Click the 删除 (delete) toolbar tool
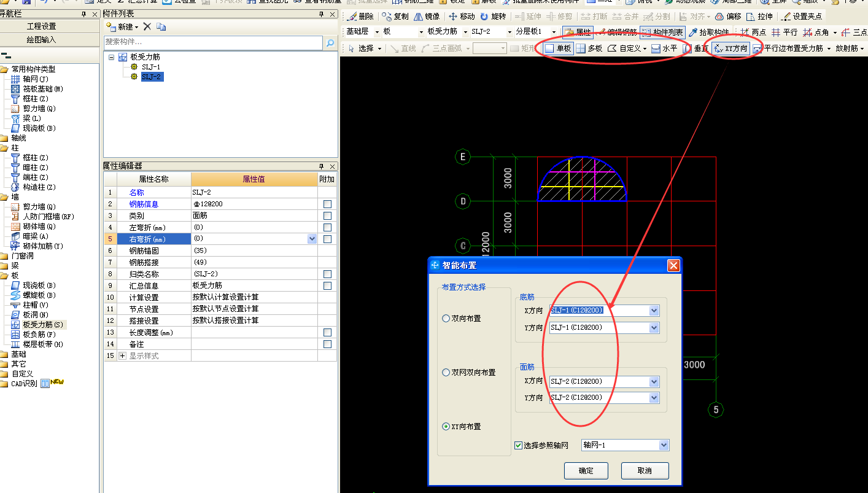 pos(360,17)
